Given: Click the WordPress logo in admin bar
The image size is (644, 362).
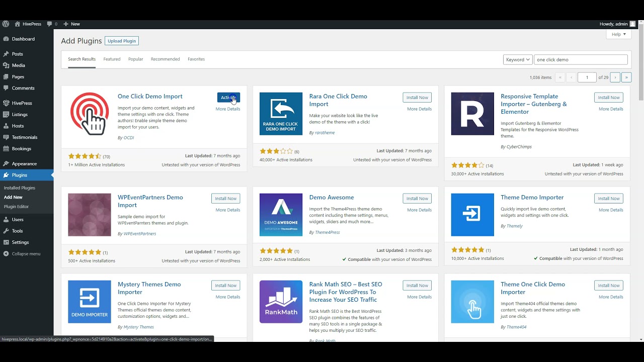Looking at the screenshot, I should coord(6,24).
